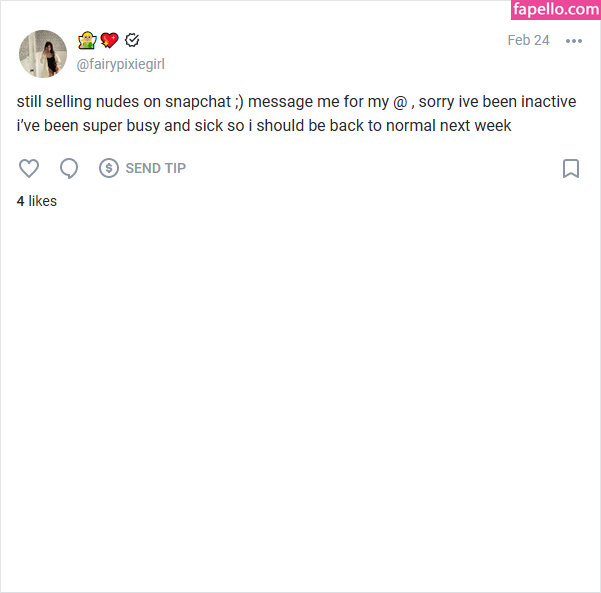This screenshot has width=601, height=593.
Task: Open the three-dot post options menu
Action: (x=574, y=41)
